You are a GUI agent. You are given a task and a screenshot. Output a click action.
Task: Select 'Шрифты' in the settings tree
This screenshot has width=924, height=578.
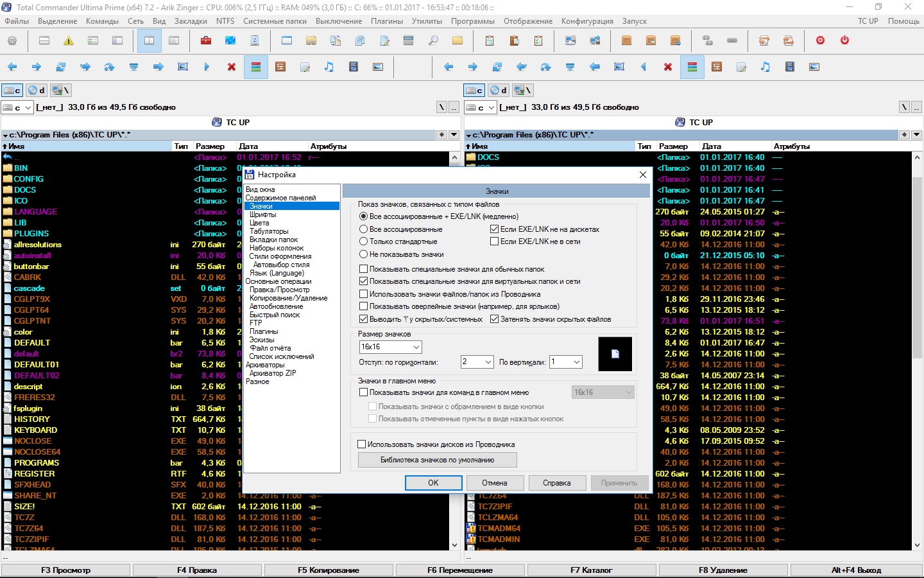(263, 215)
